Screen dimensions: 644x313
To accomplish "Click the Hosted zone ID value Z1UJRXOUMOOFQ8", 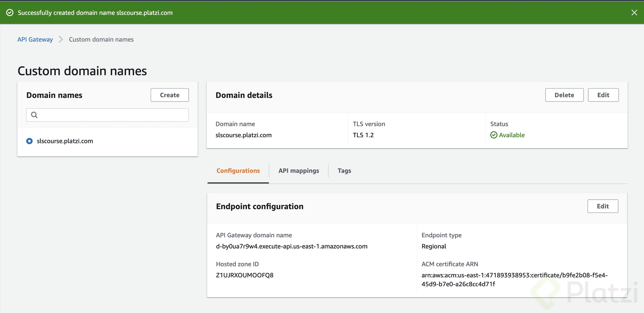I will 244,275.
